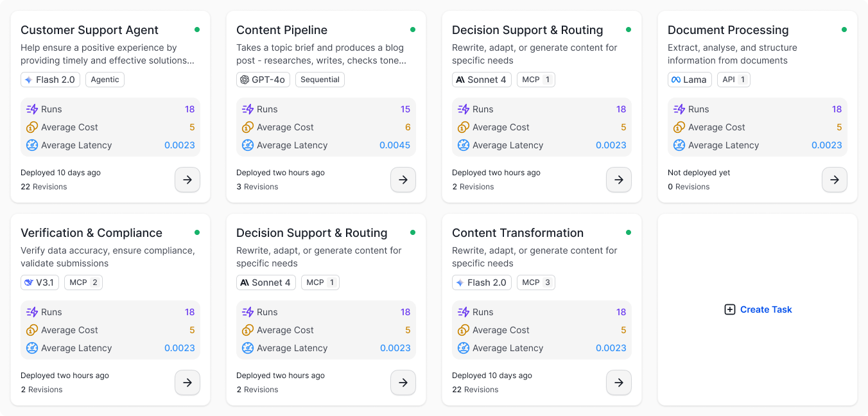Click the Flash 2.0 icon in Customer Support Agent
The height and width of the screenshot is (416, 868).
(29, 80)
